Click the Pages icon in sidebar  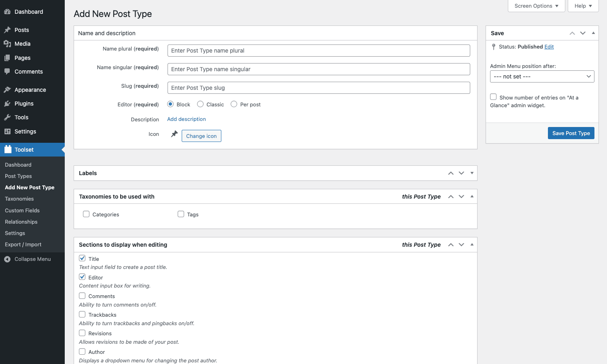pos(7,58)
